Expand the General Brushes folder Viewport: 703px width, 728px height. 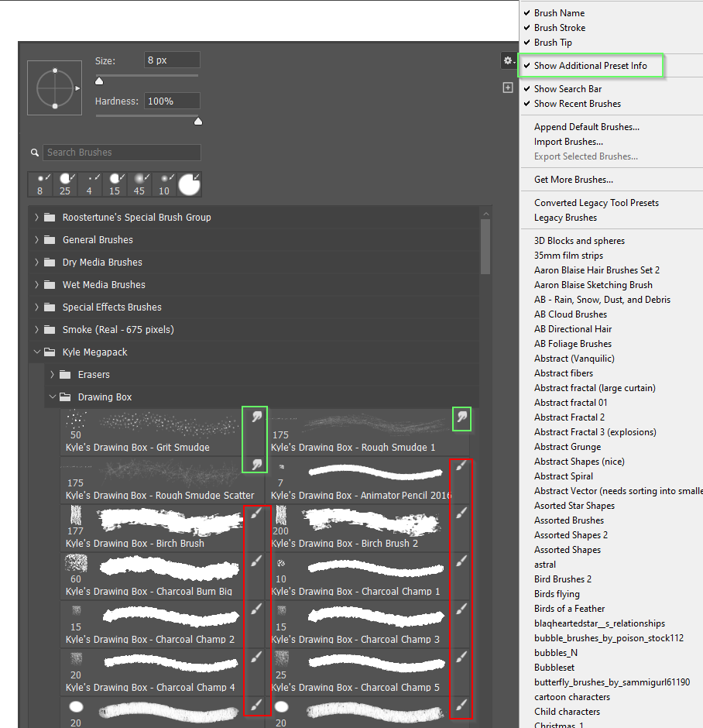click(x=36, y=239)
